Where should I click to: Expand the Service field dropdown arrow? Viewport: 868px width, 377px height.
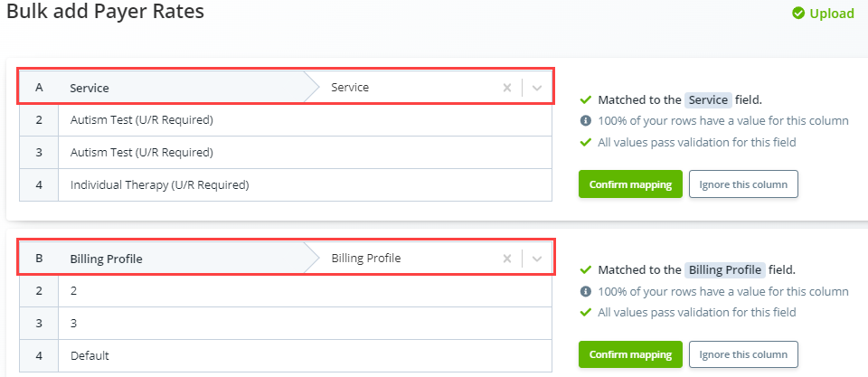[537, 88]
